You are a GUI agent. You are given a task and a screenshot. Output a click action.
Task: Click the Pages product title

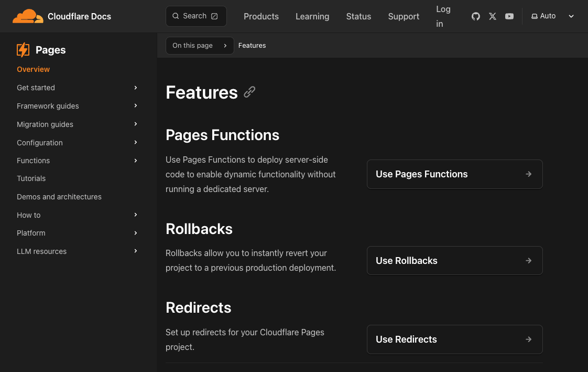click(x=51, y=50)
